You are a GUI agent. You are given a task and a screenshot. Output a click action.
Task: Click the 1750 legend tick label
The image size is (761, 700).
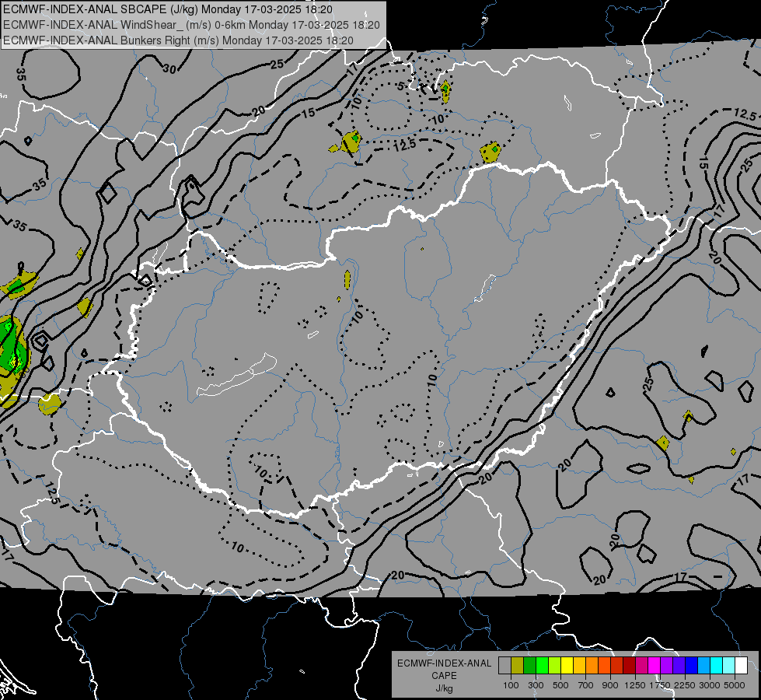660,685
